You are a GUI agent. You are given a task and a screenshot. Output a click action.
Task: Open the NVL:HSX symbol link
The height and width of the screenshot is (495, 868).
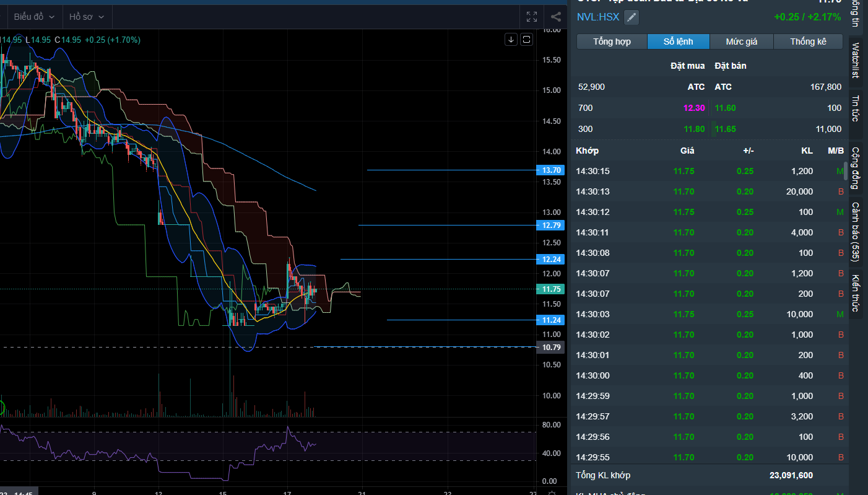point(598,17)
